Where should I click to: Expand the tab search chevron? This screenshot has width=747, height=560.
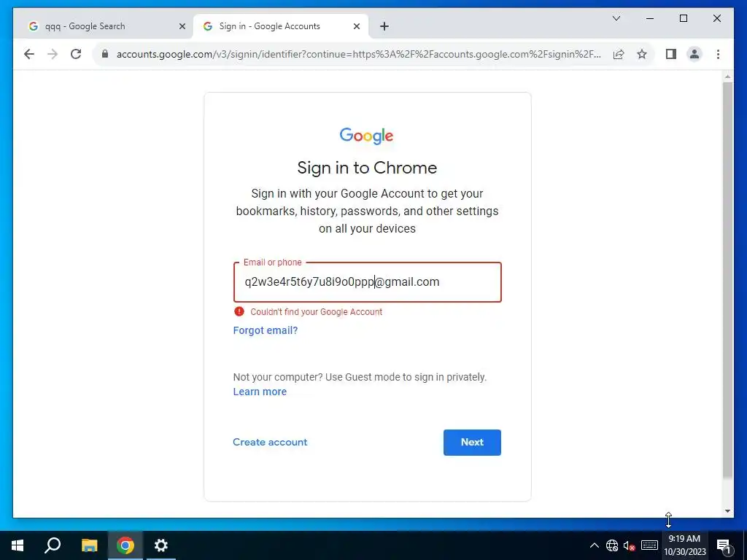pos(616,18)
